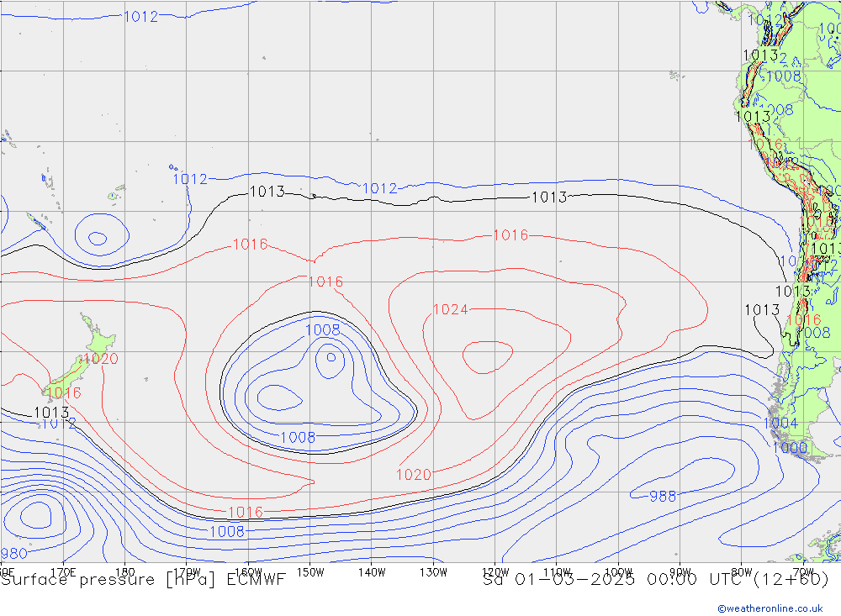Click the 100W longitude axis label

coord(618,572)
